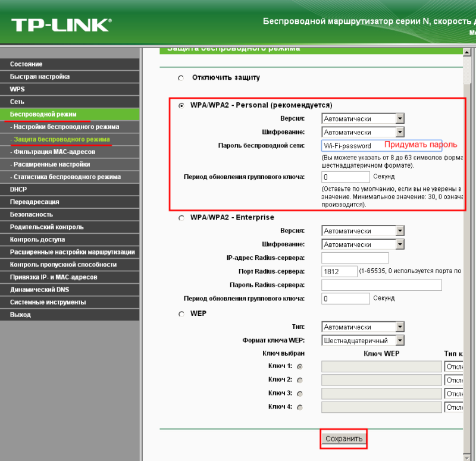Open the WPS menu item

tap(70, 89)
